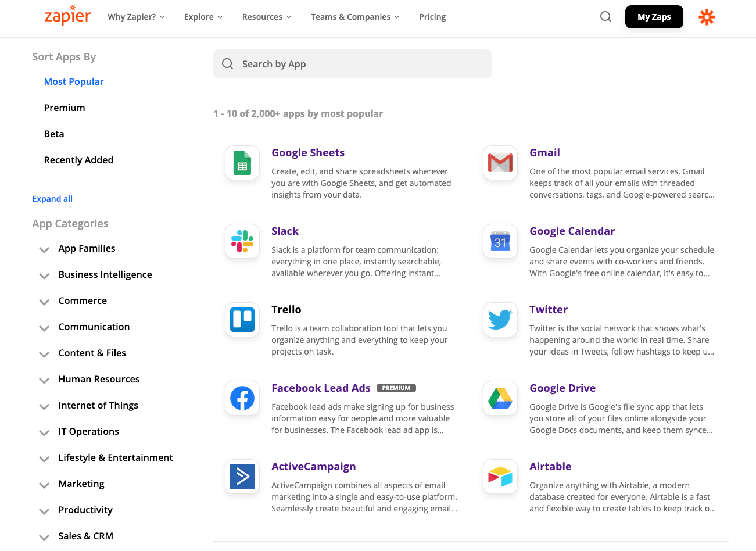This screenshot has width=756, height=551.
Task: Click the ActiveCampaign app icon
Action: pos(242,477)
